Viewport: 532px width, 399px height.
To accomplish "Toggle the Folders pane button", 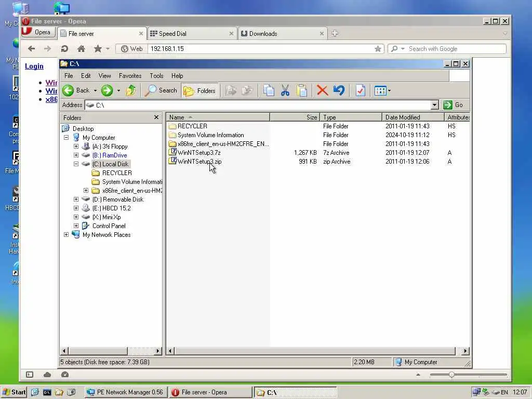I will 199,90.
